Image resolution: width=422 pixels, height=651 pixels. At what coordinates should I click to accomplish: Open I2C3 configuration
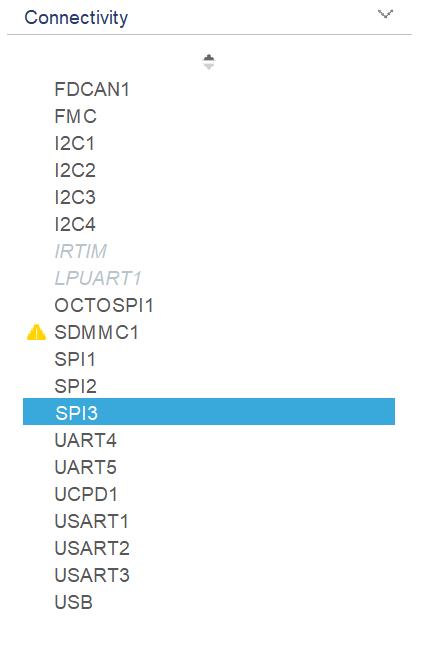point(75,197)
